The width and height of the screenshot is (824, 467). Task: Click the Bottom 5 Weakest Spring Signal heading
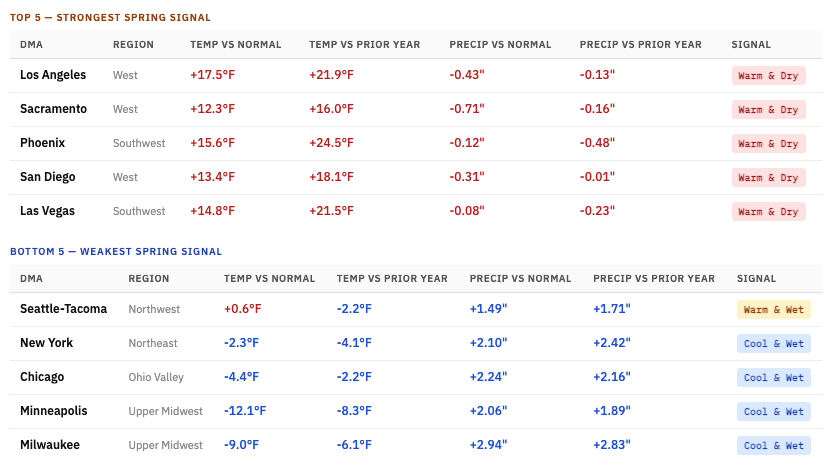(x=116, y=252)
